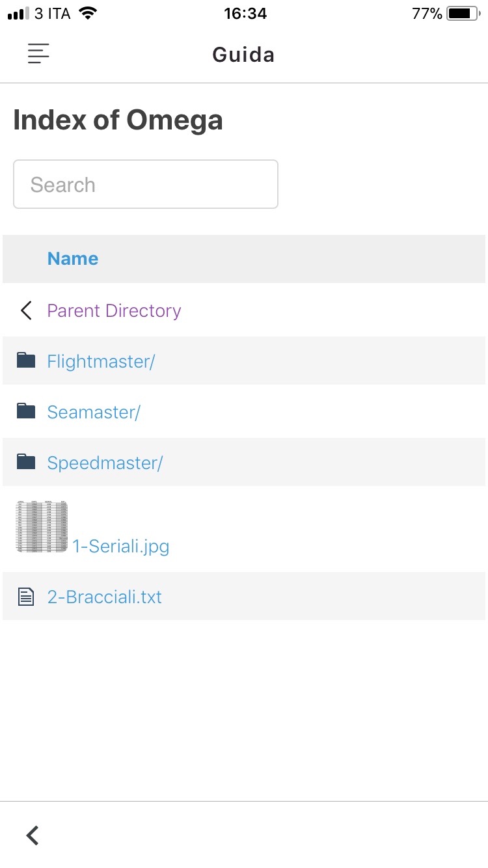Tap the Index of Omega heading

click(118, 120)
